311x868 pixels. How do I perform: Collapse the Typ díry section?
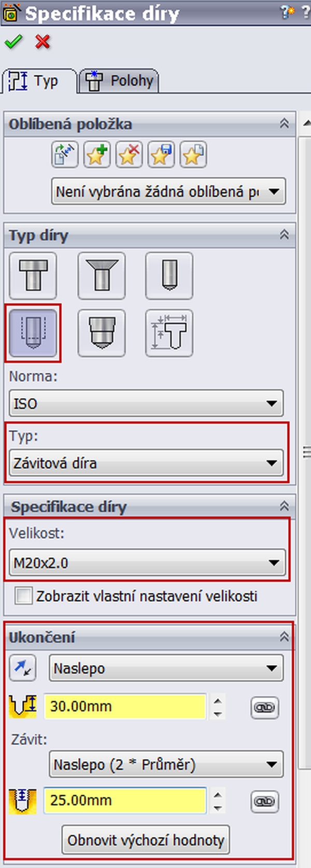(284, 235)
